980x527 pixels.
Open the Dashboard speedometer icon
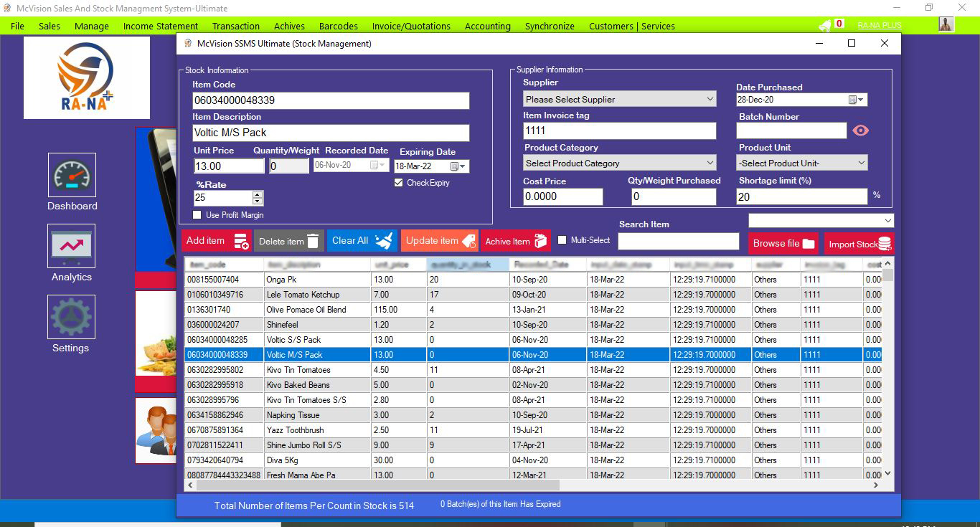point(72,175)
